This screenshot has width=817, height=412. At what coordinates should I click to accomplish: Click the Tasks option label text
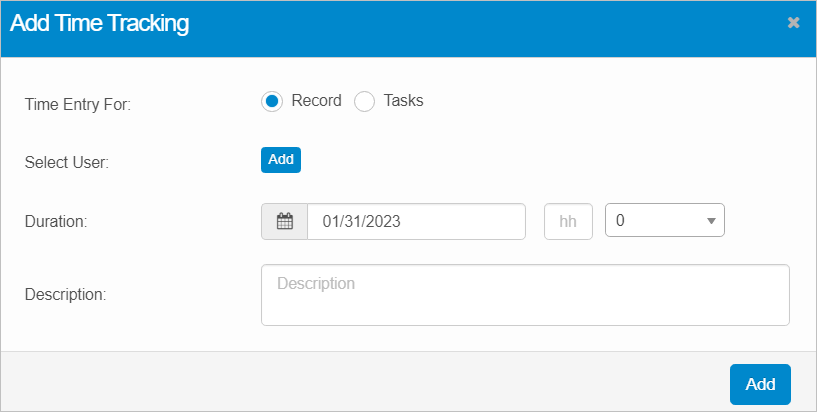(x=403, y=101)
